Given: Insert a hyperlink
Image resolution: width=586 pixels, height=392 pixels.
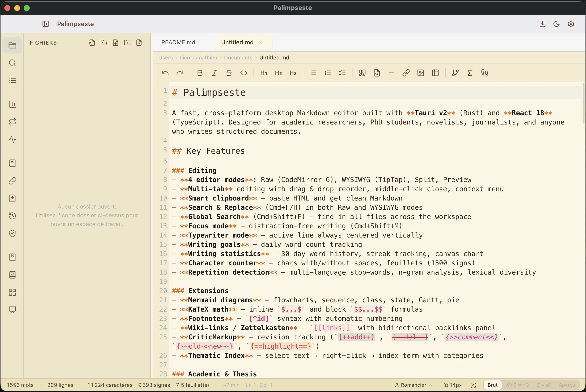Looking at the screenshot, I should pos(406,73).
